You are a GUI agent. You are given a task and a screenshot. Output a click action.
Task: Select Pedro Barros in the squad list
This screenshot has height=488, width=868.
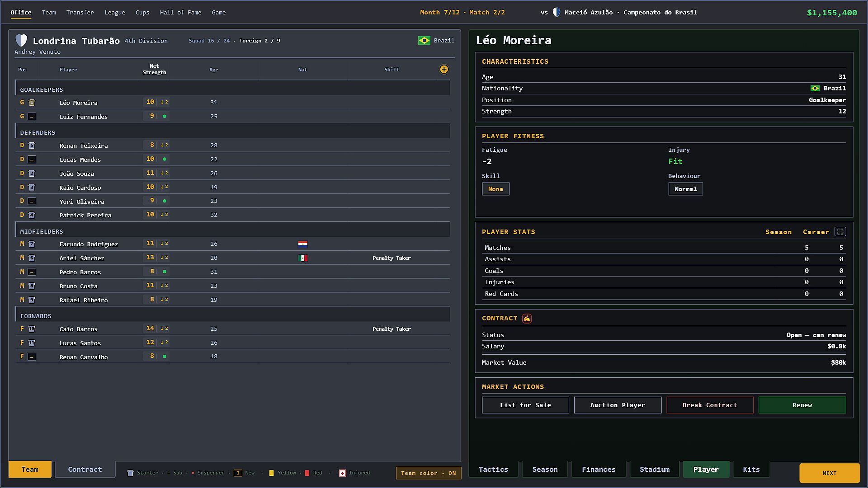coord(232,272)
